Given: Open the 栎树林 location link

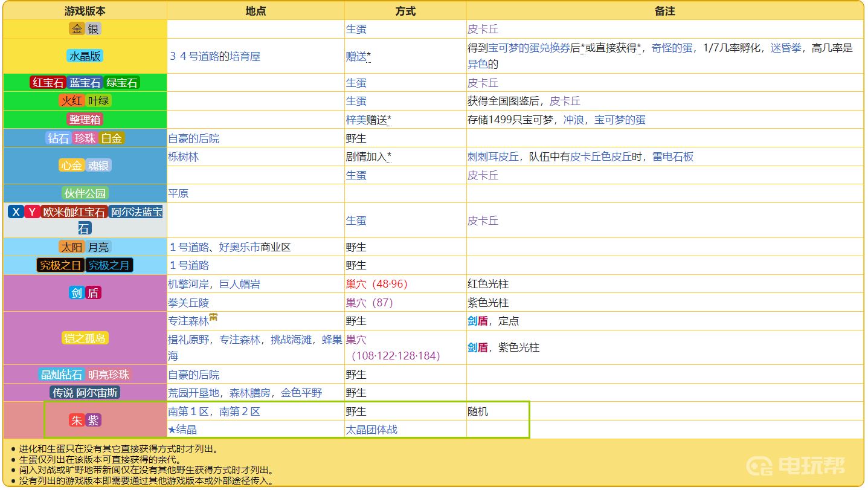Looking at the screenshot, I should coord(184,156).
